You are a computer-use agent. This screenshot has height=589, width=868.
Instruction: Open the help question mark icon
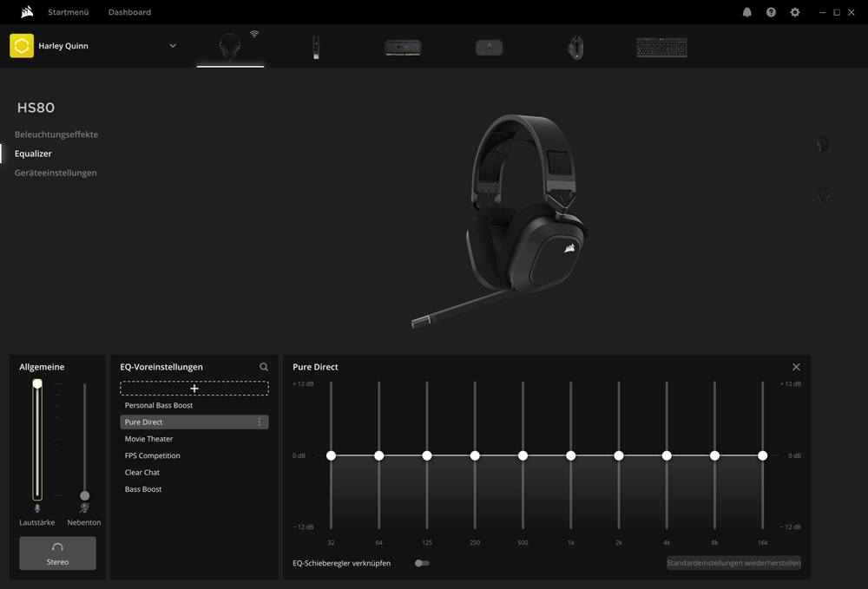(x=771, y=12)
